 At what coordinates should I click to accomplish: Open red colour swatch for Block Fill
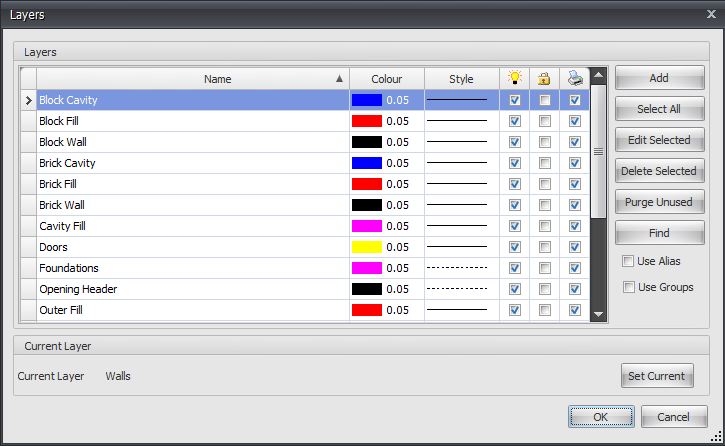(367, 121)
